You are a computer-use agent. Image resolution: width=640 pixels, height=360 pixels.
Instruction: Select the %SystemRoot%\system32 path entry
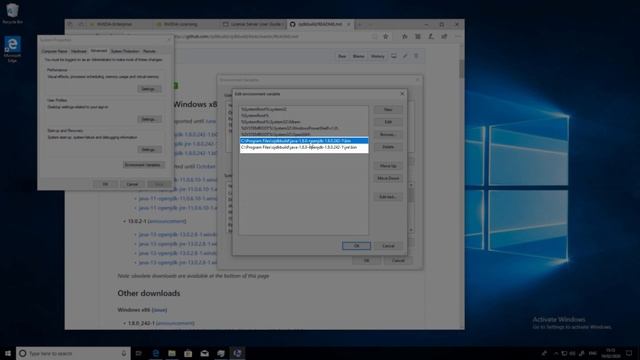(x=304, y=109)
